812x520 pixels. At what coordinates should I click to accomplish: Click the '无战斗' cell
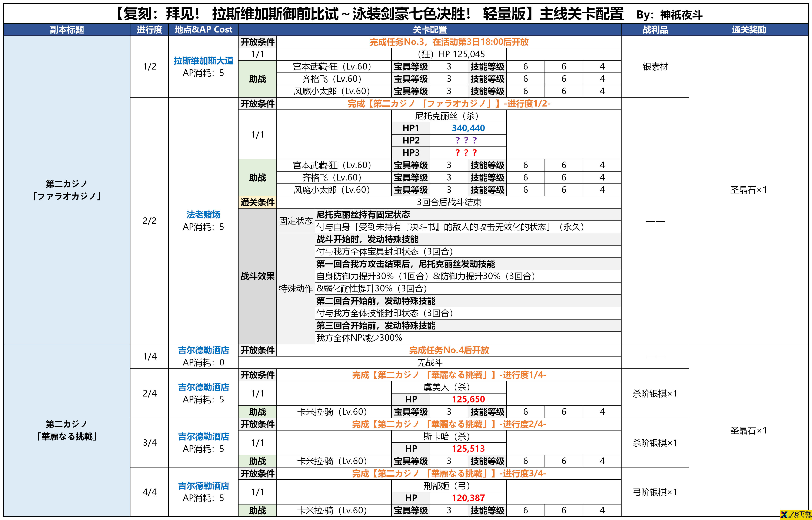pyautogui.click(x=429, y=363)
